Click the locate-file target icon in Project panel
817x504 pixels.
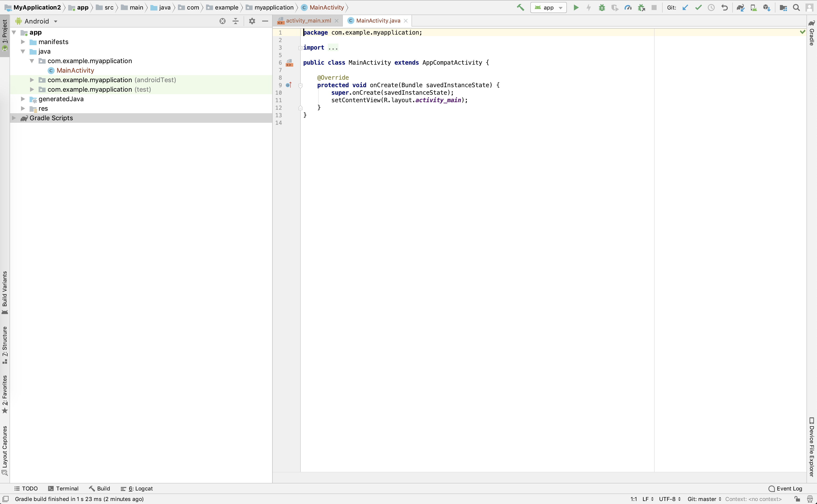click(223, 21)
